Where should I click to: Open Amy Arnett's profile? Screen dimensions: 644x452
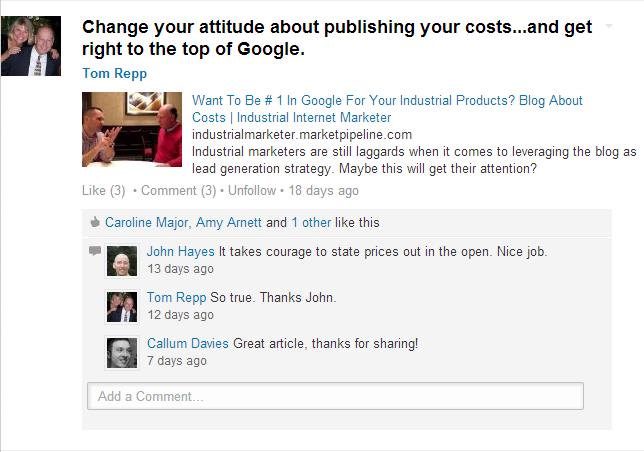228,223
